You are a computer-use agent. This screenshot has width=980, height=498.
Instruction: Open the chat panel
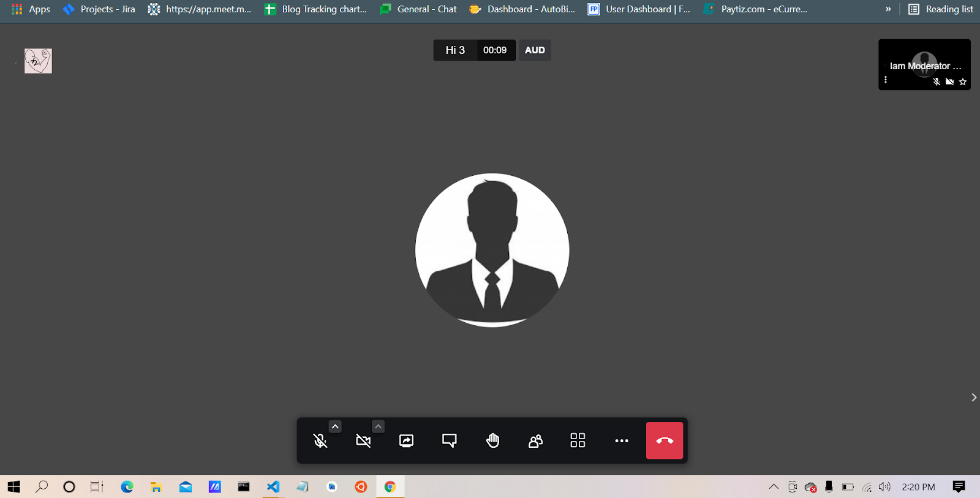[x=449, y=440]
